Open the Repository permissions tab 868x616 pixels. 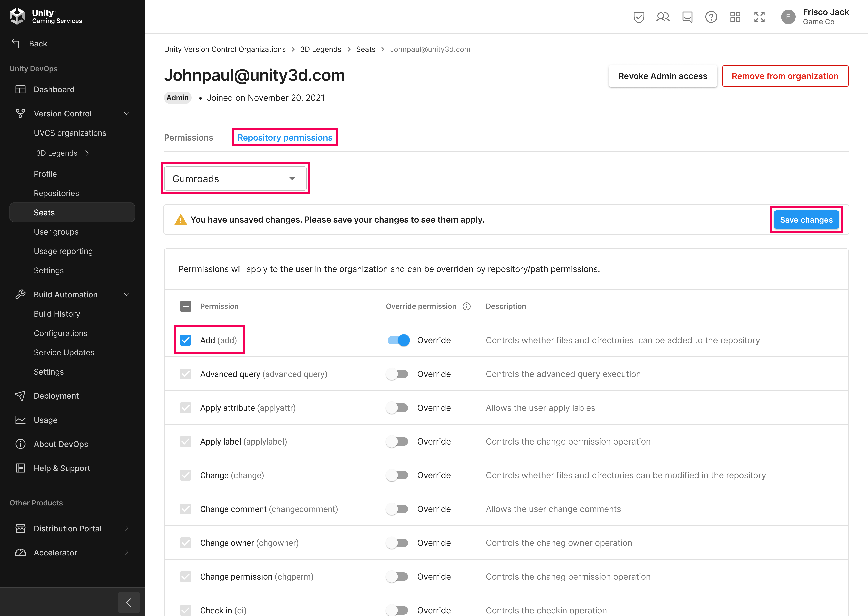(284, 137)
